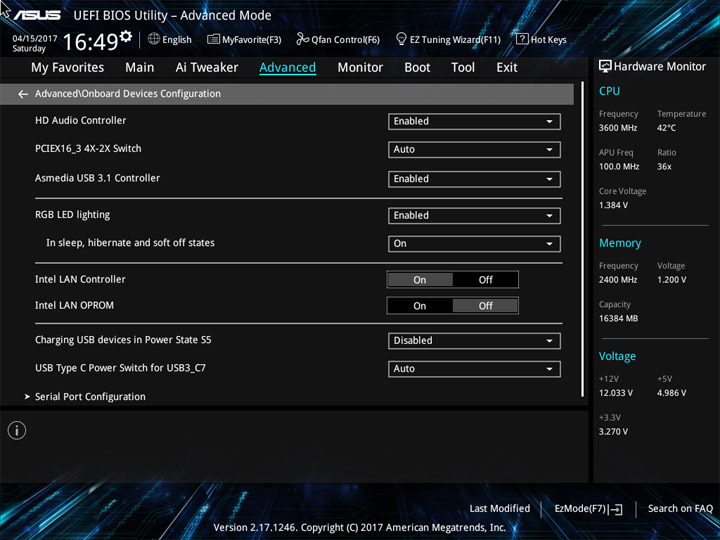Switch to EzMode(F7)
Viewport: 720px width, 540px height.
pos(589,509)
